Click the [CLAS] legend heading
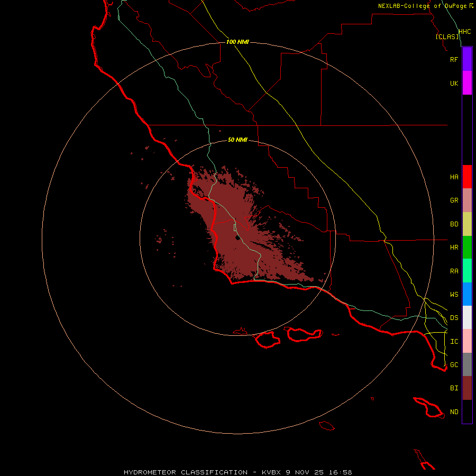Image resolution: width=476 pixels, height=476 pixels. 447,36
